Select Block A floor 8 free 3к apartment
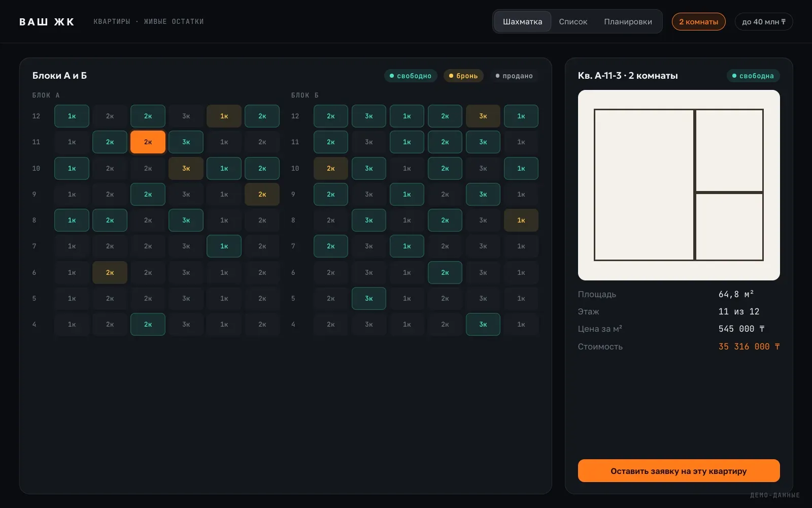This screenshot has width=812, height=508. [x=186, y=220]
